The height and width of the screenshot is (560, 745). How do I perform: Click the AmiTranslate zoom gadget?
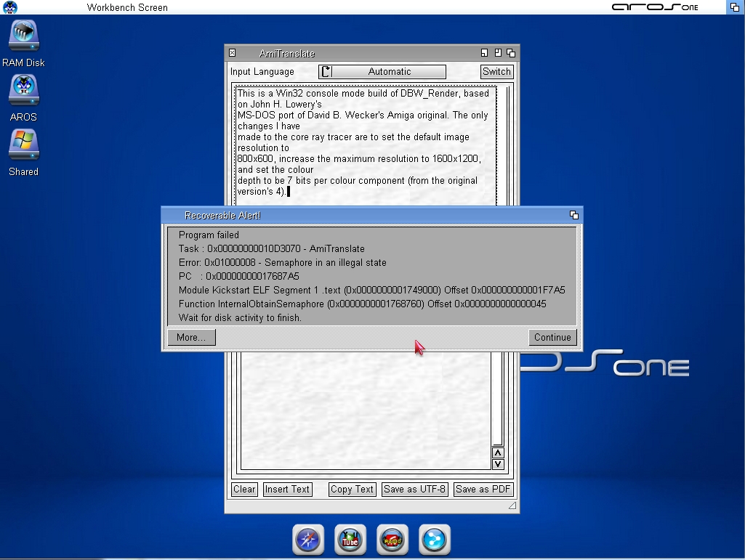coord(497,53)
